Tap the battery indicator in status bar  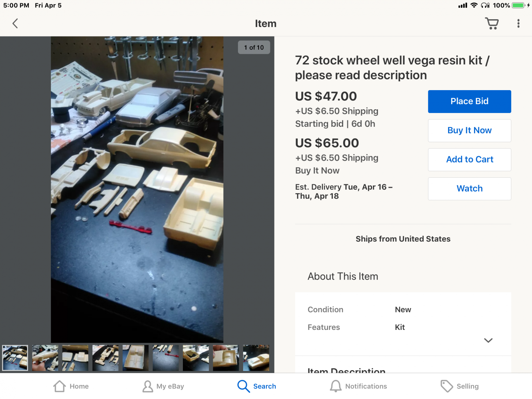click(x=518, y=6)
